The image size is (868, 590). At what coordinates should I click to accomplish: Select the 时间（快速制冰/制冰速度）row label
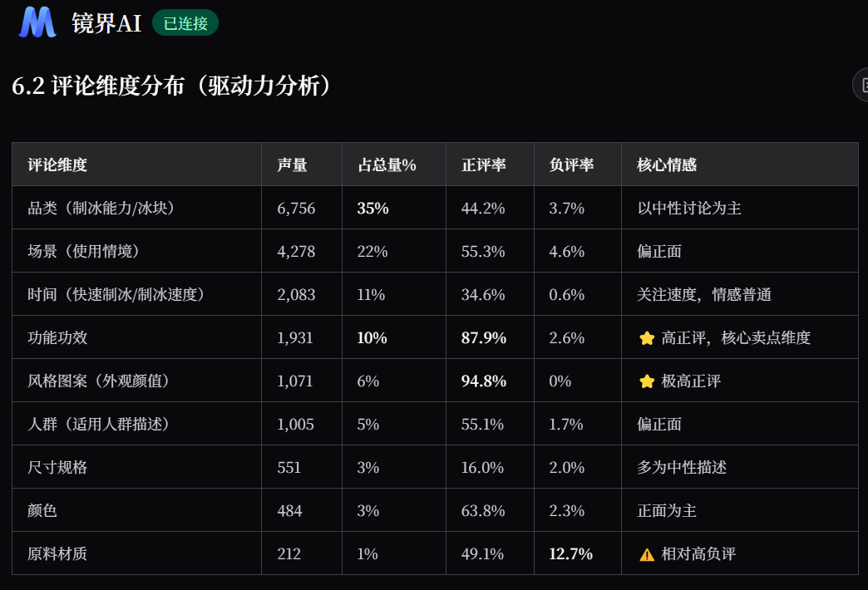pos(116,294)
